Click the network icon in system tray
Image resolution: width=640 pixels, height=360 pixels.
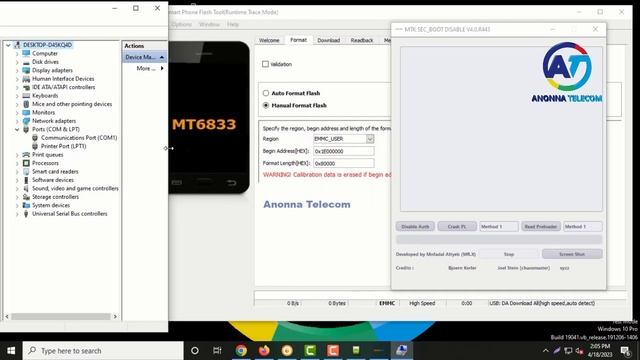click(568, 351)
